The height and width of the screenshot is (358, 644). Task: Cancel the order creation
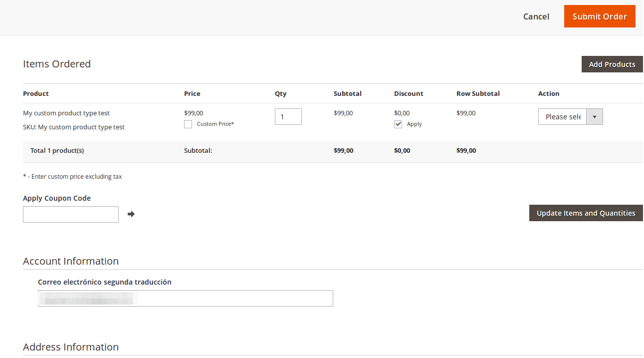click(536, 16)
